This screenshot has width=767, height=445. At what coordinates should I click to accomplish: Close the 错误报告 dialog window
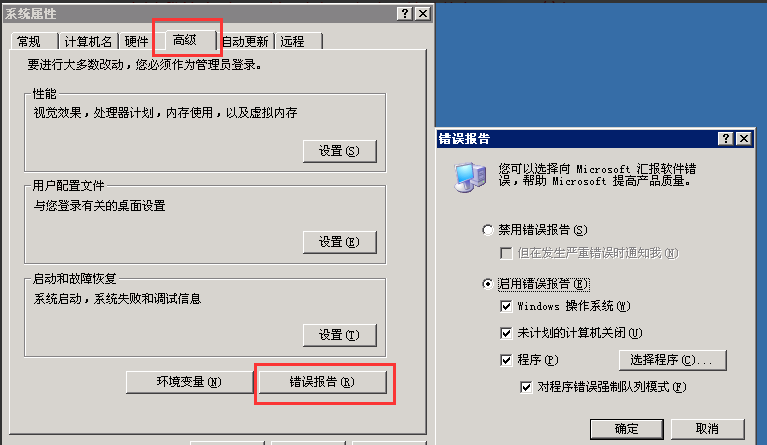pos(744,139)
